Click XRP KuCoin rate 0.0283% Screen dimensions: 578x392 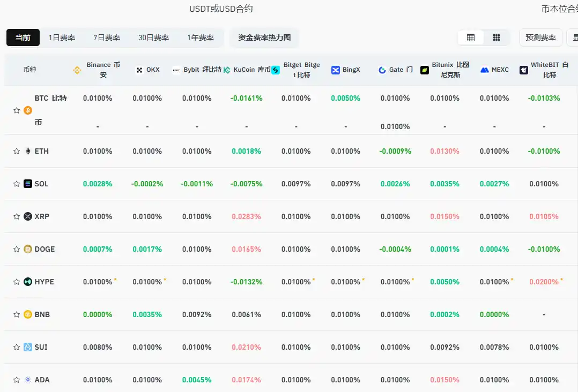[x=246, y=216]
